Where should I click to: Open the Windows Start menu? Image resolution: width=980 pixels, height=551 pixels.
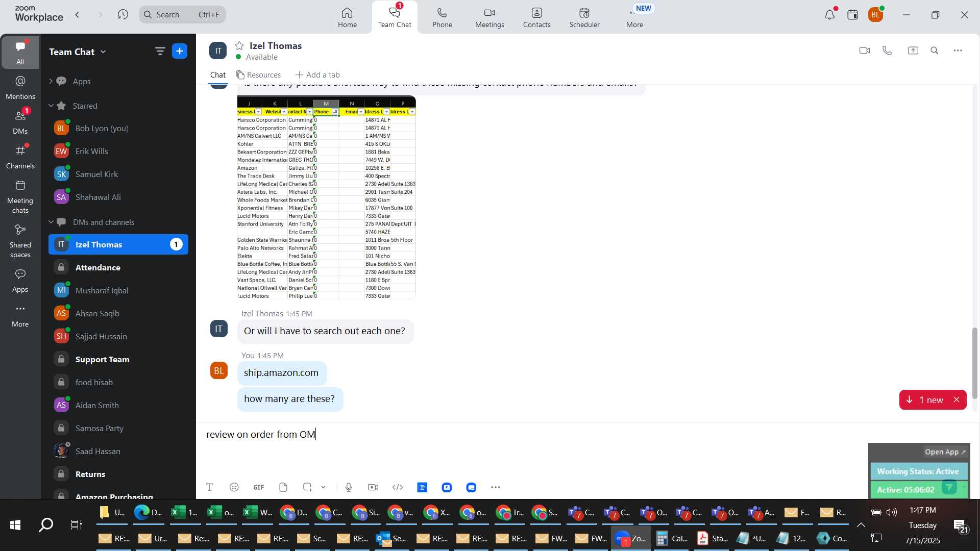point(15,524)
